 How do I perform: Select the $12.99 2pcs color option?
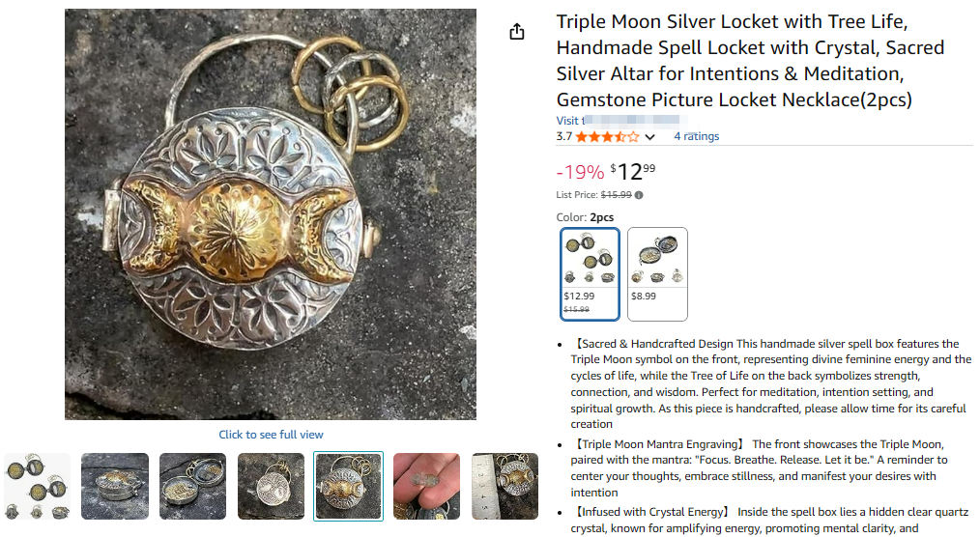(x=590, y=274)
